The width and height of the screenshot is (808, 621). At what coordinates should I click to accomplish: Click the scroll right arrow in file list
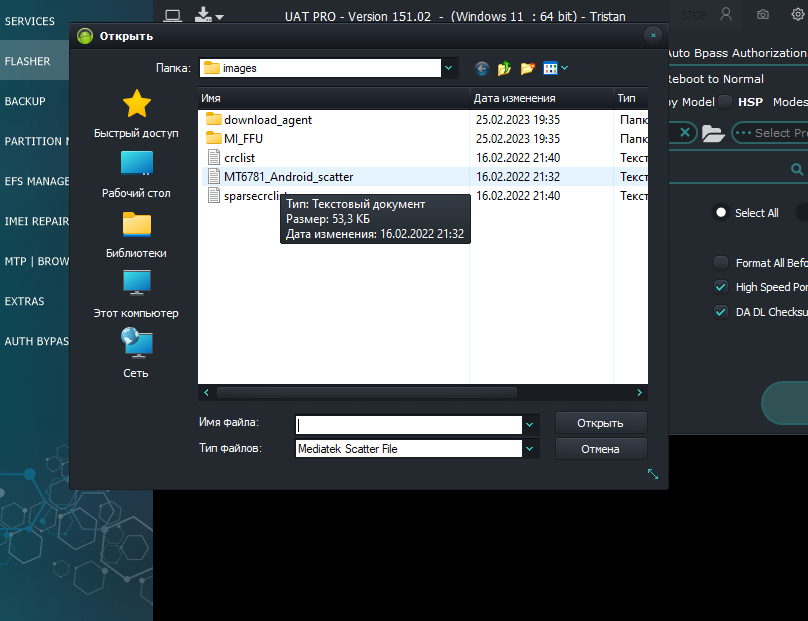(639, 393)
